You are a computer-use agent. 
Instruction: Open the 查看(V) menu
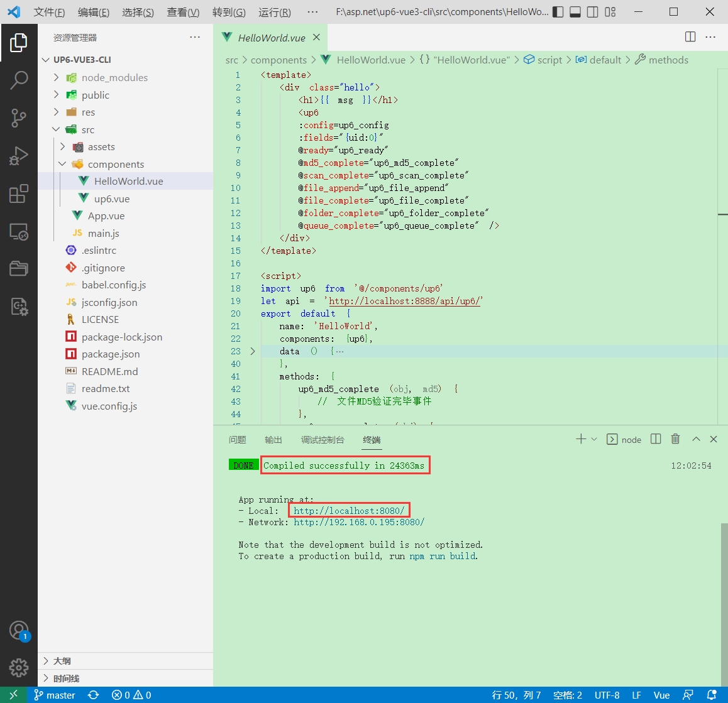click(183, 13)
